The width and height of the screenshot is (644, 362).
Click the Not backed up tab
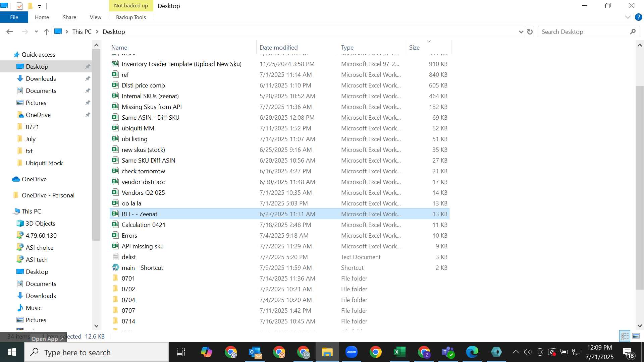point(131,6)
